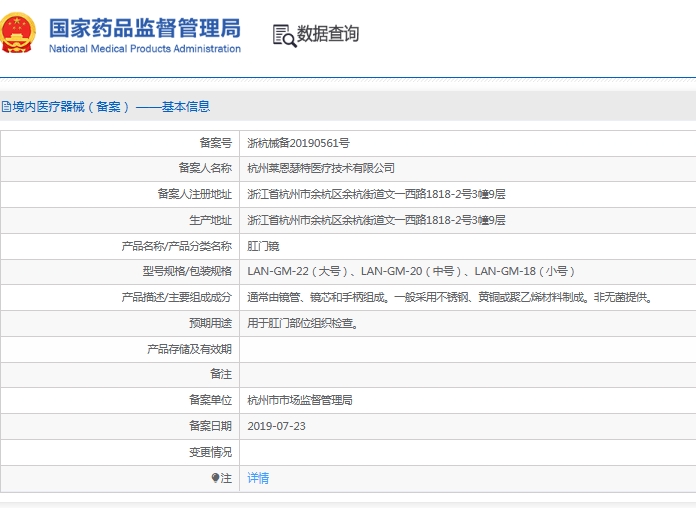Click the 生产地址 label

[210, 220]
